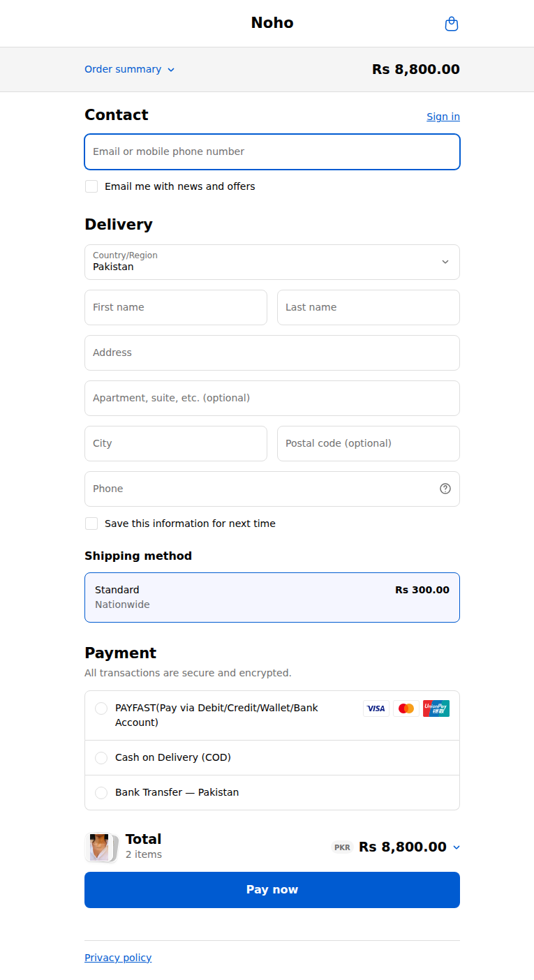The width and height of the screenshot is (534, 980).
Task: Click the Mastercard logo
Action: tap(406, 708)
